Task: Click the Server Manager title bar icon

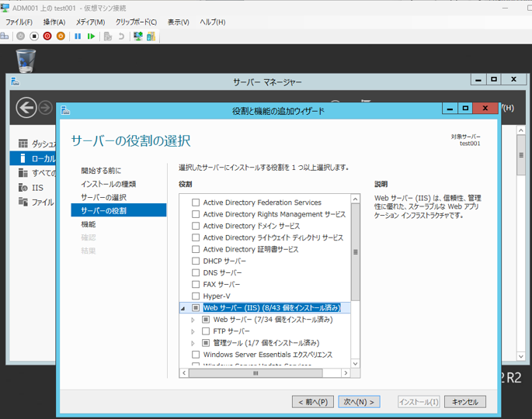Action: pyautogui.click(x=16, y=81)
